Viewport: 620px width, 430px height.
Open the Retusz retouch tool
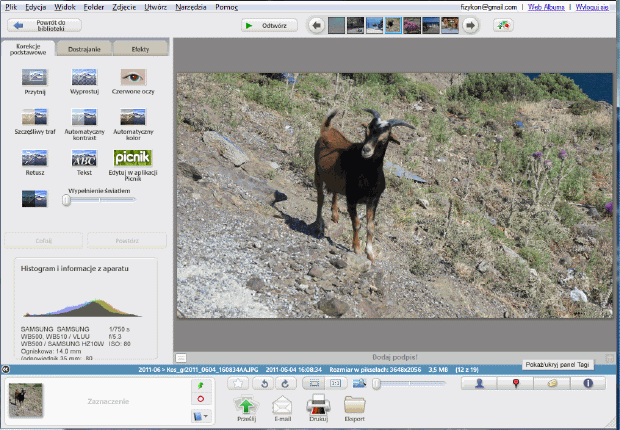click(36, 159)
